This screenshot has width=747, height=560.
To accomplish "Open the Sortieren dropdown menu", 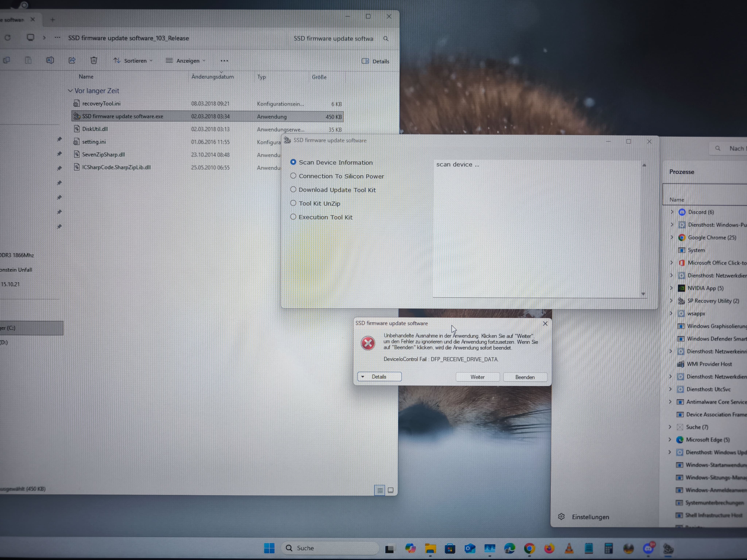I will (x=133, y=61).
